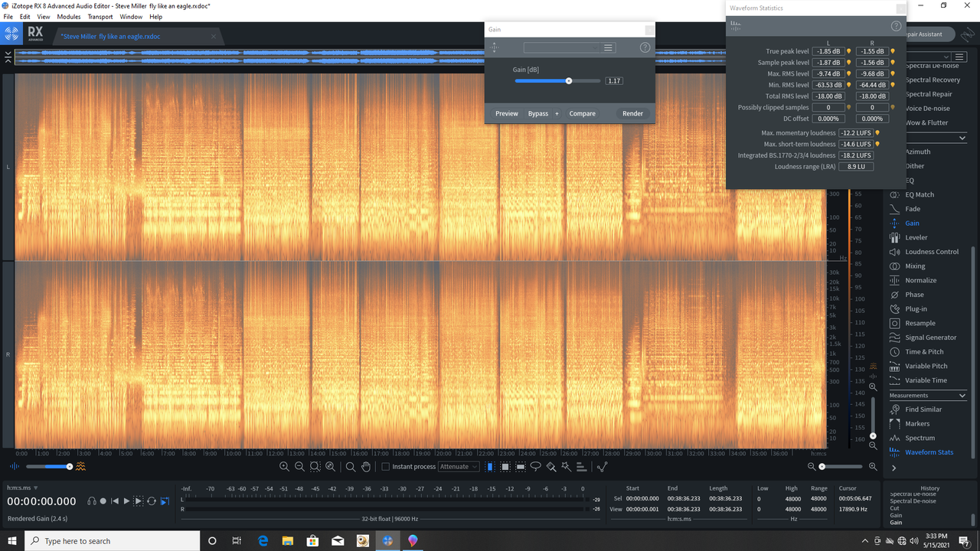Open help in Waveform Statistics window
The height and width of the screenshot is (551, 980).
coord(896,26)
